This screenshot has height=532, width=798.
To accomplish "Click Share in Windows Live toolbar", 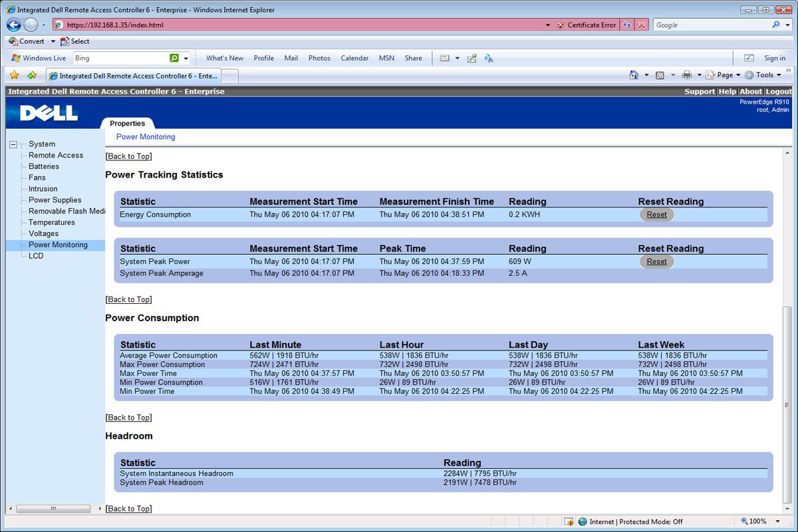I will (414, 58).
